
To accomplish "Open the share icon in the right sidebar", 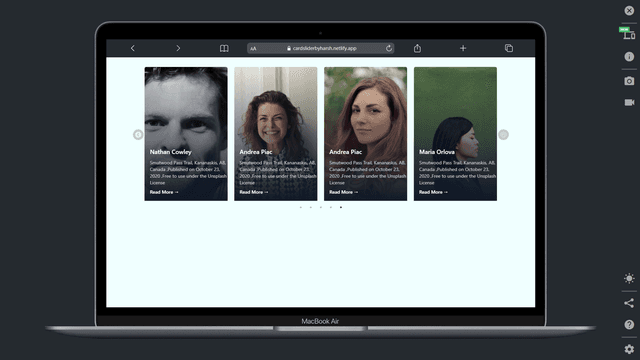I will (x=629, y=303).
